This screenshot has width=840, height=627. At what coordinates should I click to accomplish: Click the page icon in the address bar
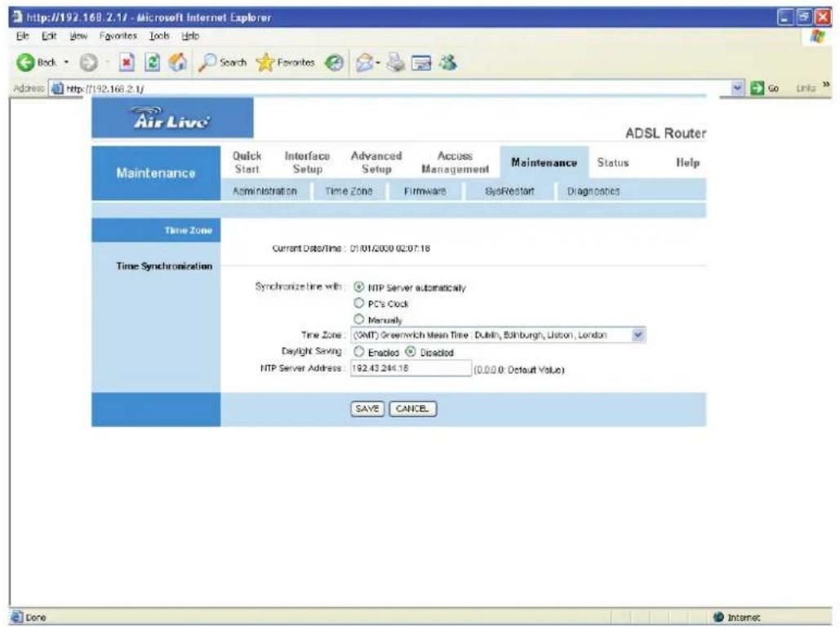(57, 88)
